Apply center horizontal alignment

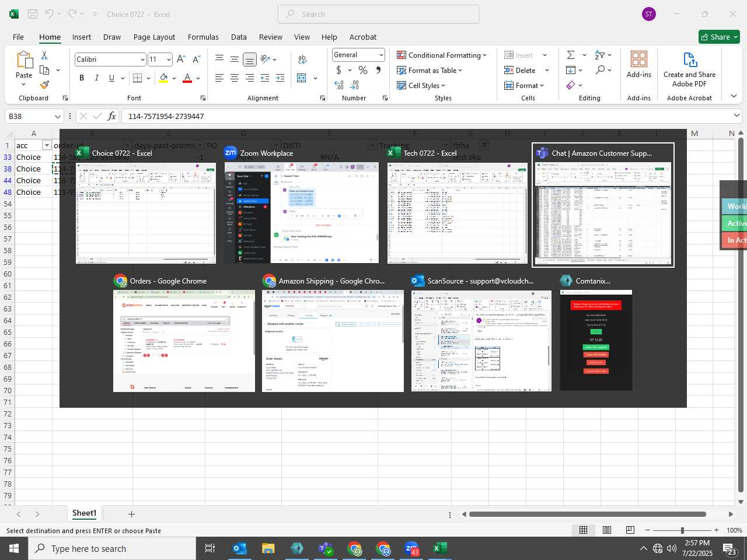coord(234,78)
